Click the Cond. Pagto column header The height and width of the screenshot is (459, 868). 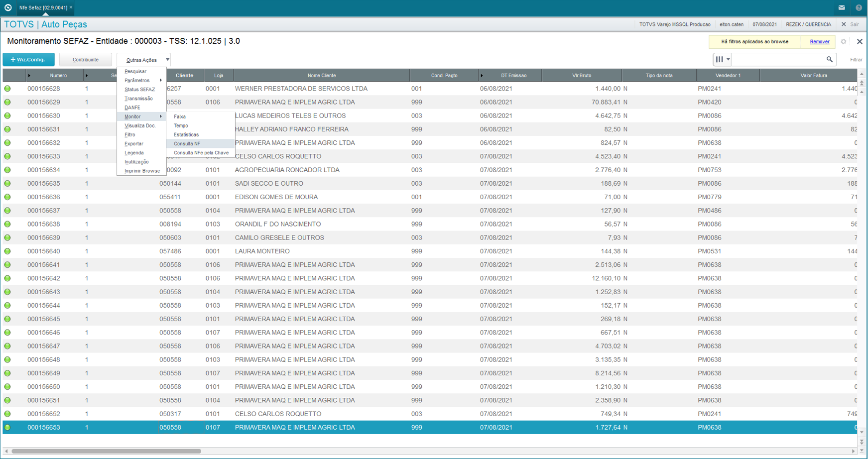point(444,76)
